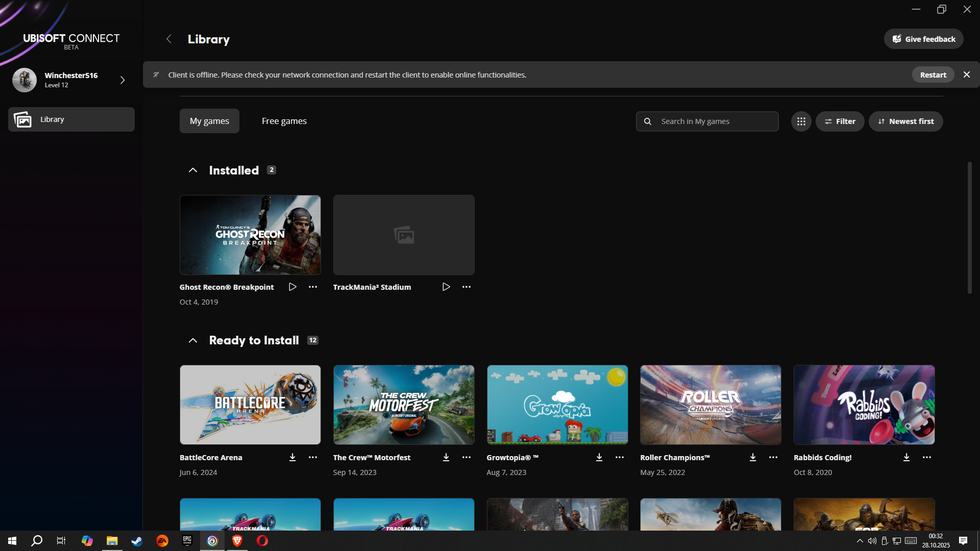Restart the client via Restart button
Viewport: 980px width, 551px height.
[x=933, y=74]
